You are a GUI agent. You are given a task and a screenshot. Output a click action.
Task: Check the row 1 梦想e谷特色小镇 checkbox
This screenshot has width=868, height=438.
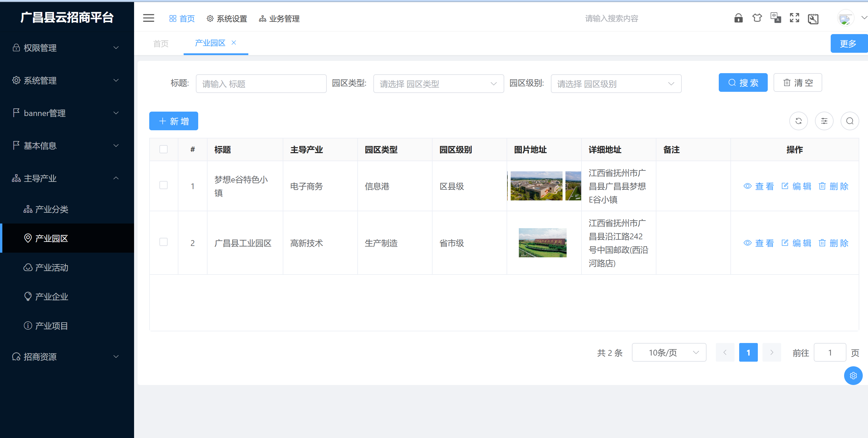pyautogui.click(x=164, y=185)
